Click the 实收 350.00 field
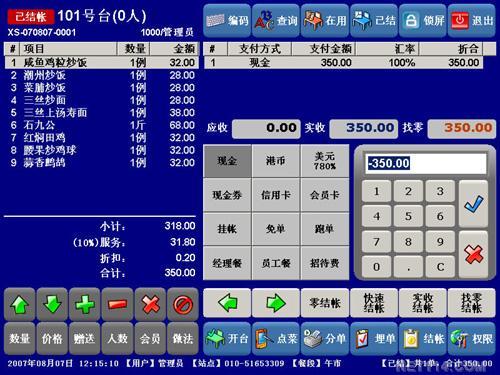This screenshot has width=500, height=375. click(x=364, y=128)
